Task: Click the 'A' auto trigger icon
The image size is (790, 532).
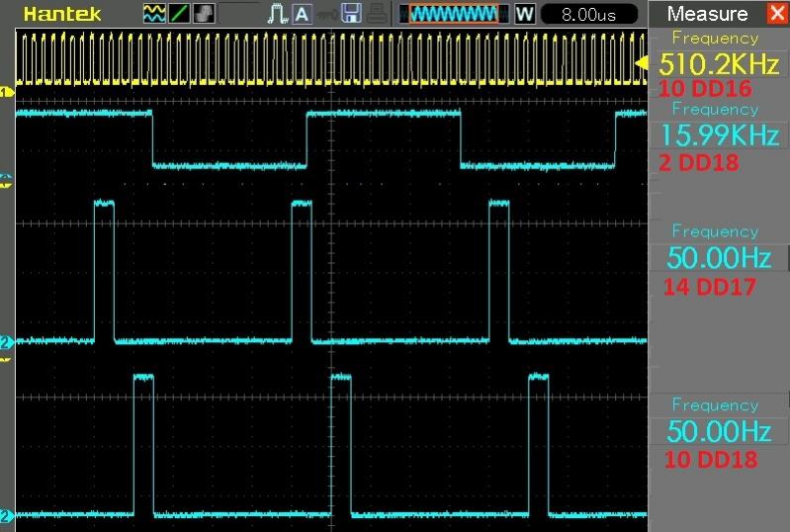Action: pyautogui.click(x=302, y=14)
